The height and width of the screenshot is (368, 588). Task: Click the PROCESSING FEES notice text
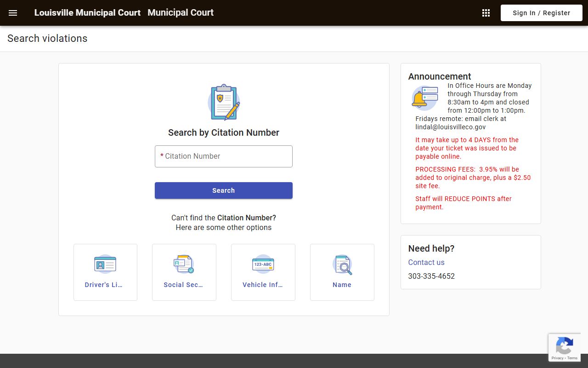[473, 178]
